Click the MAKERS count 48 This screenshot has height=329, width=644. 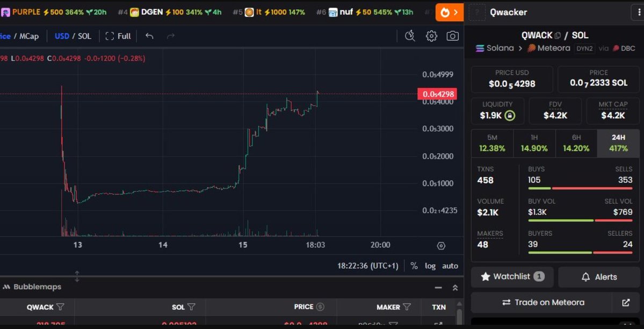tap(483, 245)
